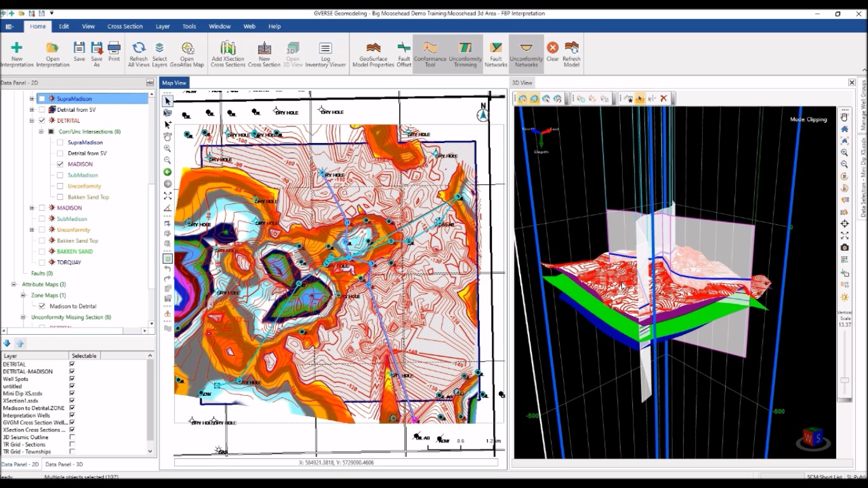Uncheck the DETRITAL surface checkbox
The width and height of the screenshot is (868, 488).
[x=42, y=121]
